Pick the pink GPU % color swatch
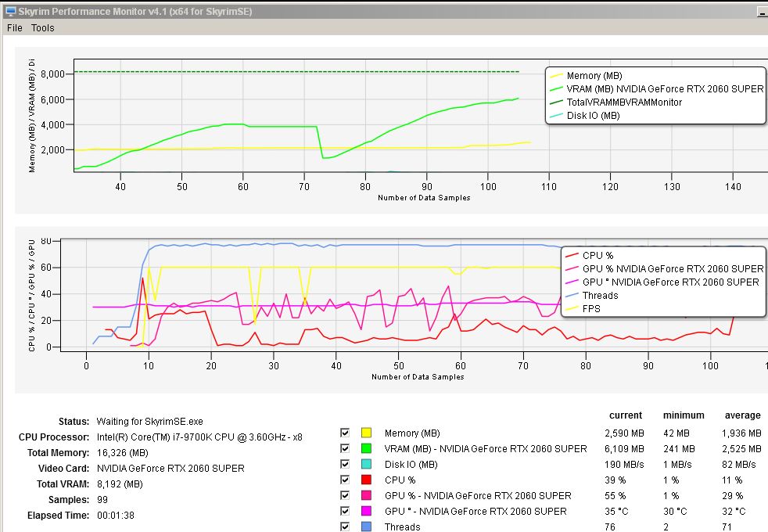This screenshot has width=768, height=532. (x=366, y=496)
